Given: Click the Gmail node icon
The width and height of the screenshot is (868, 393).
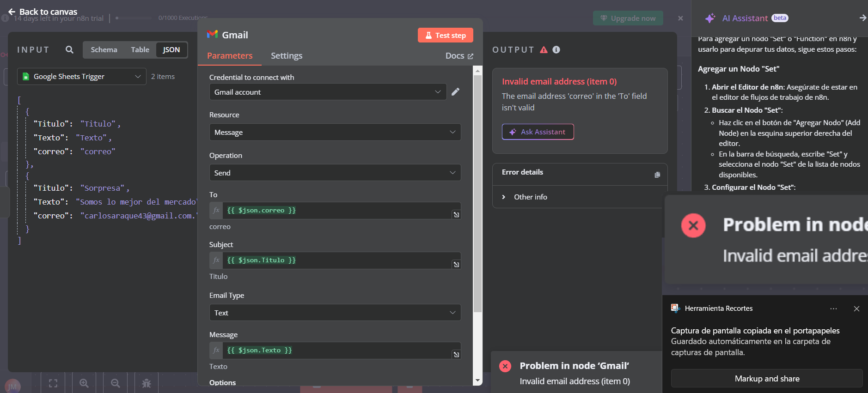Looking at the screenshot, I should [x=212, y=35].
